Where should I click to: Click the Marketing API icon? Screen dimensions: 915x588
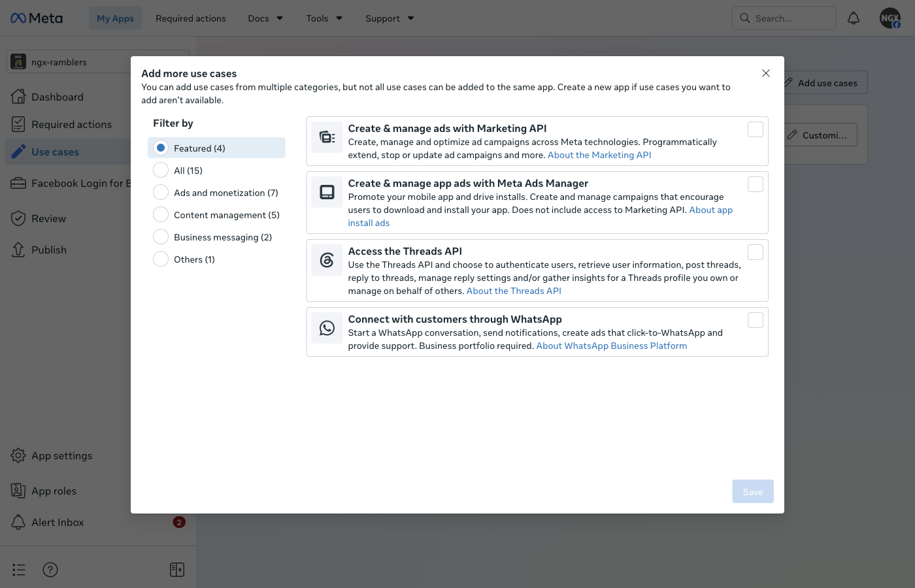[x=327, y=137]
